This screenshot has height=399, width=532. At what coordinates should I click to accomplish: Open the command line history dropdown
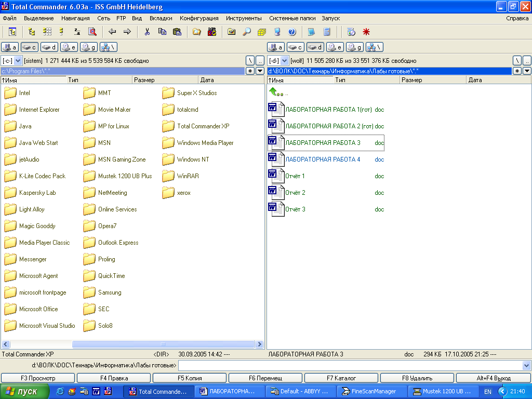527,365
